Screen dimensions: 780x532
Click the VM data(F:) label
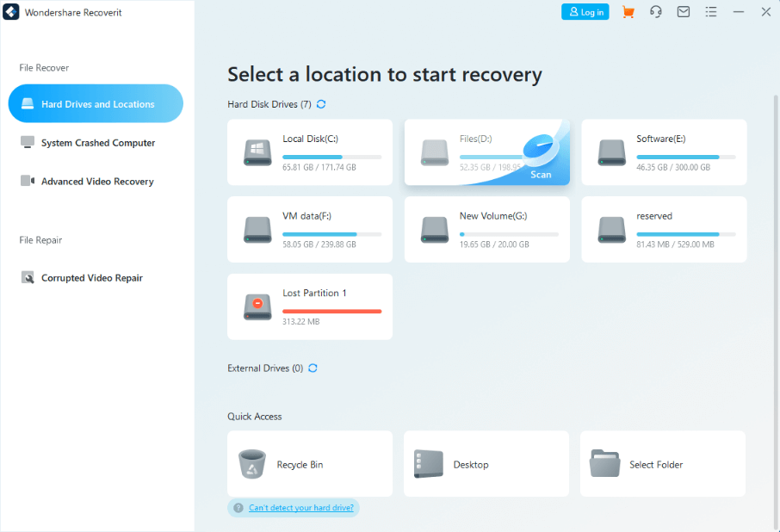pos(307,216)
